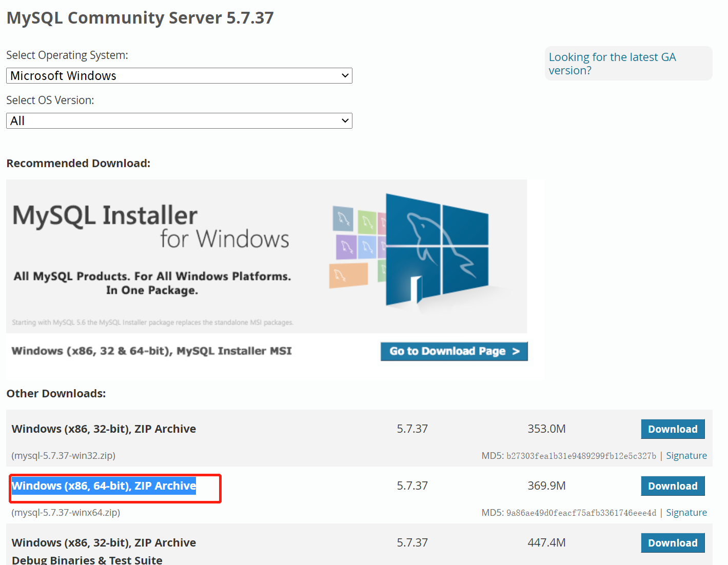Open Signature link for mysql-5.7.37-winx64.zip
This screenshot has width=728, height=565.
[x=686, y=513]
